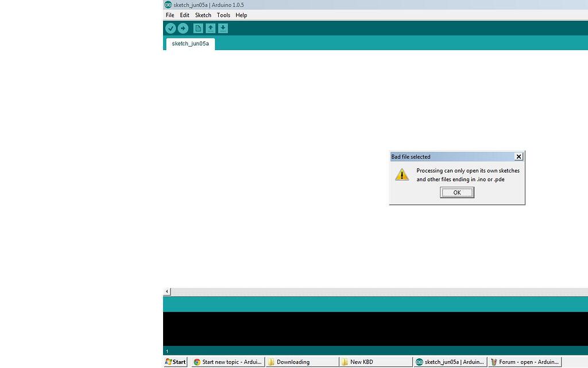Dismiss the Bad file selected dialog with OK

click(x=457, y=192)
